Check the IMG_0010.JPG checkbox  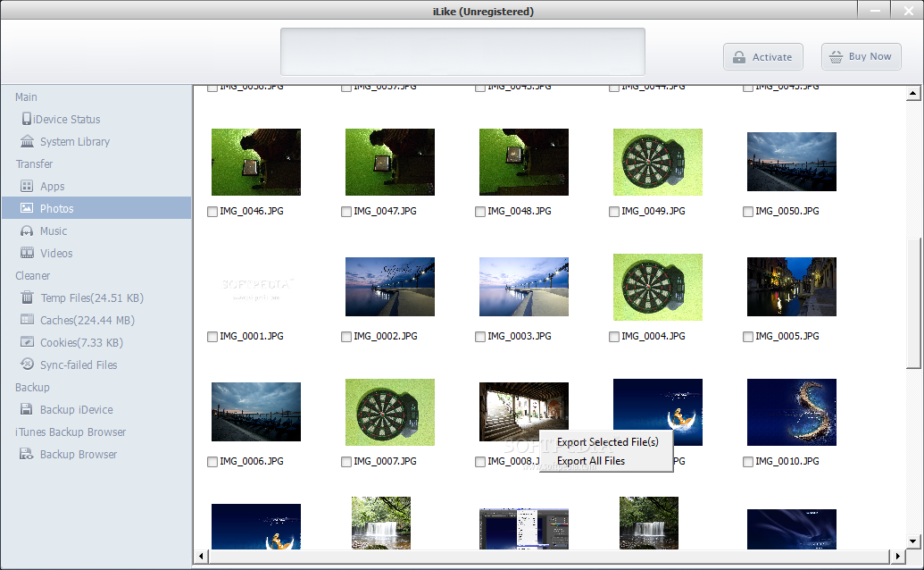[748, 462]
